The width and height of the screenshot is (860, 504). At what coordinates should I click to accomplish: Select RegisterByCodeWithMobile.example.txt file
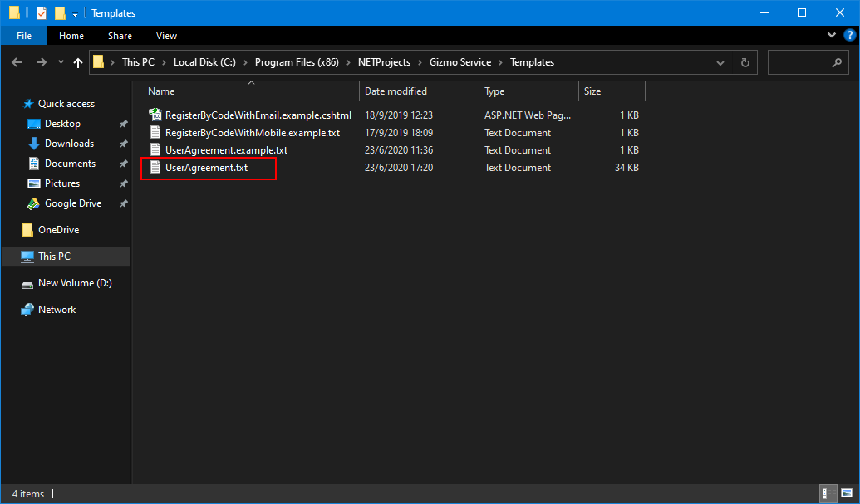(253, 133)
